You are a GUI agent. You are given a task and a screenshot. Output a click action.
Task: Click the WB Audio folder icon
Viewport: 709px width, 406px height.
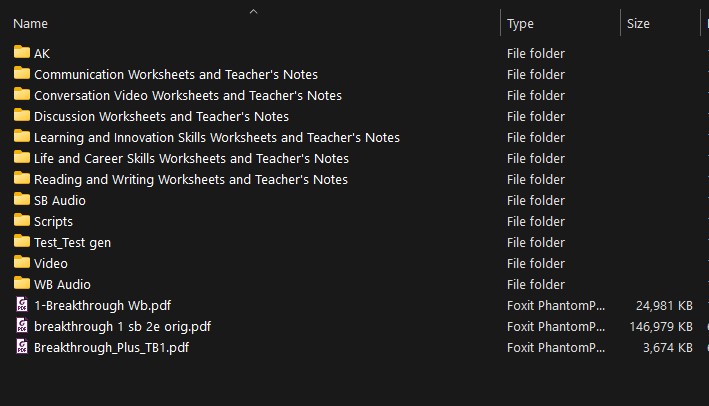pos(22,284)
